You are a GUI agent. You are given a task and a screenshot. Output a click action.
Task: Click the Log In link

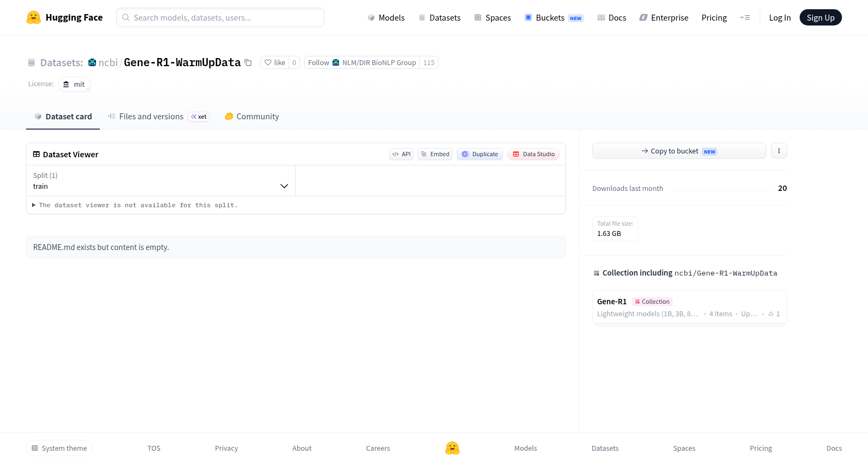tap(780, 17)
